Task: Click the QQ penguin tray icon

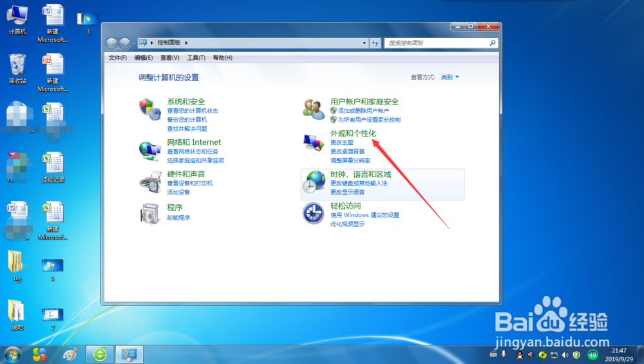Action: click(x=520, y=355)
